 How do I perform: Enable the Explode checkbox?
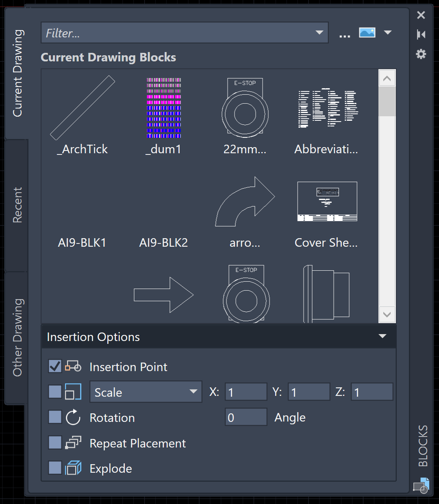[54, 468]
